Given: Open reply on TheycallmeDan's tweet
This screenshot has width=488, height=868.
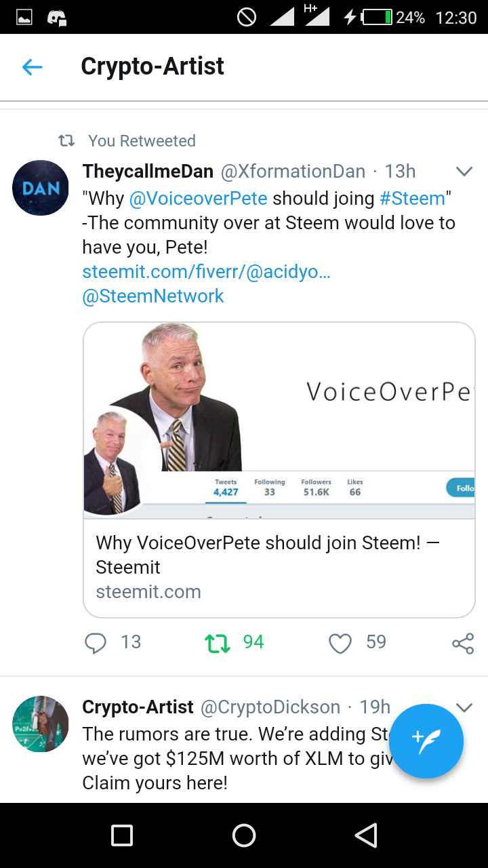Looking at the screenshot, I should point(96,643).
